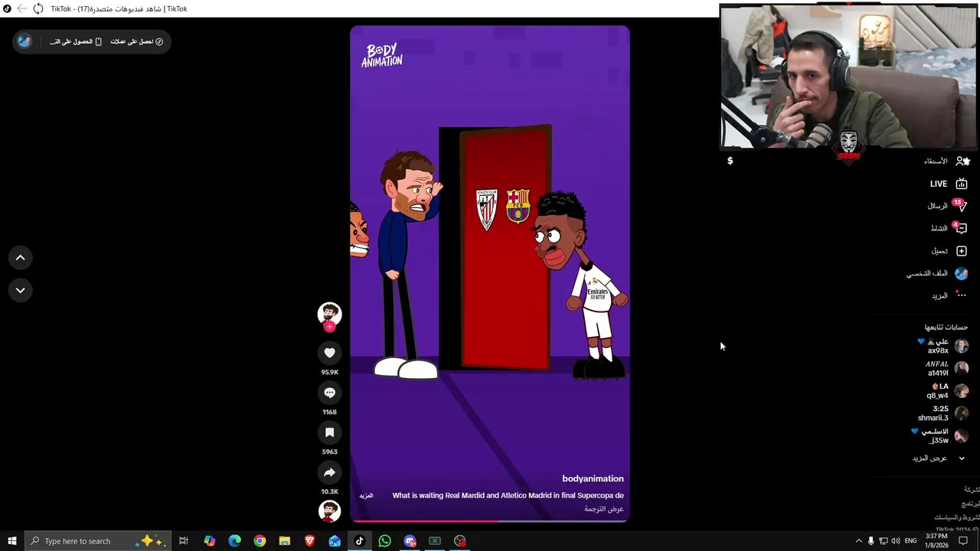Click the TikTok logo in title bar
The width and height of the screenshot is (980, 551).
(x=7, y=8)
